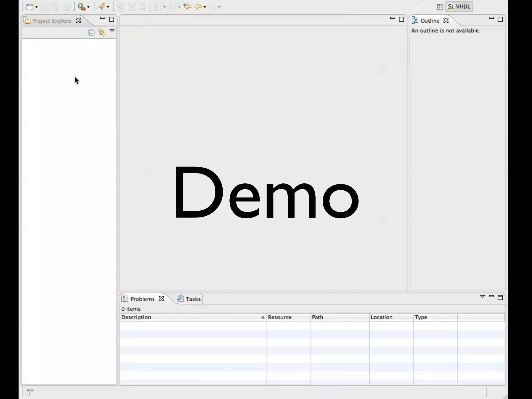Close the Outline view tab
The height and width of the screenshot is (399, 532).
tap(446, 20)
